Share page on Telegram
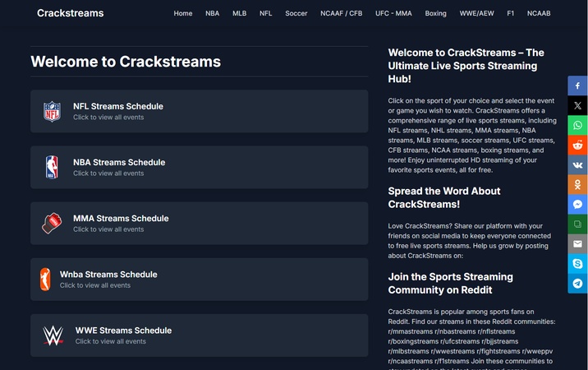Viewport: 588px width, 370px height. [577, 283]
